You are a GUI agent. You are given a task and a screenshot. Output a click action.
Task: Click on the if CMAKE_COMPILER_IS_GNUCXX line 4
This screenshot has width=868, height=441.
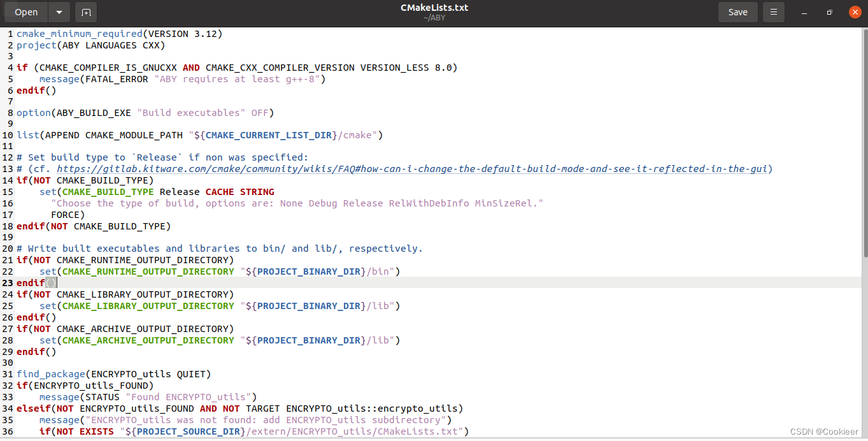pyautogui.click(x=237, y=68)
